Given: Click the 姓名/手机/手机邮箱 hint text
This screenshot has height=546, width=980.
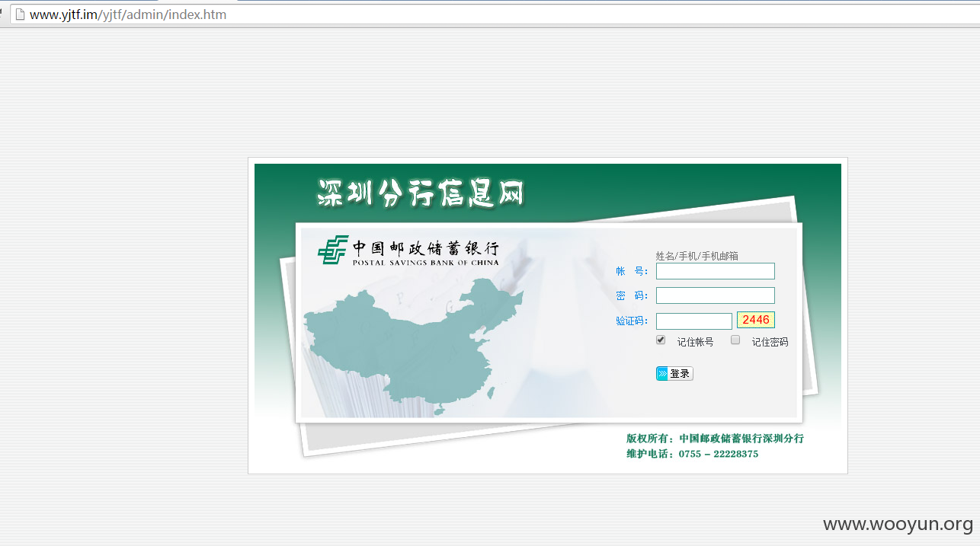Looking at the screenshot, I should [x=697, y=256].
